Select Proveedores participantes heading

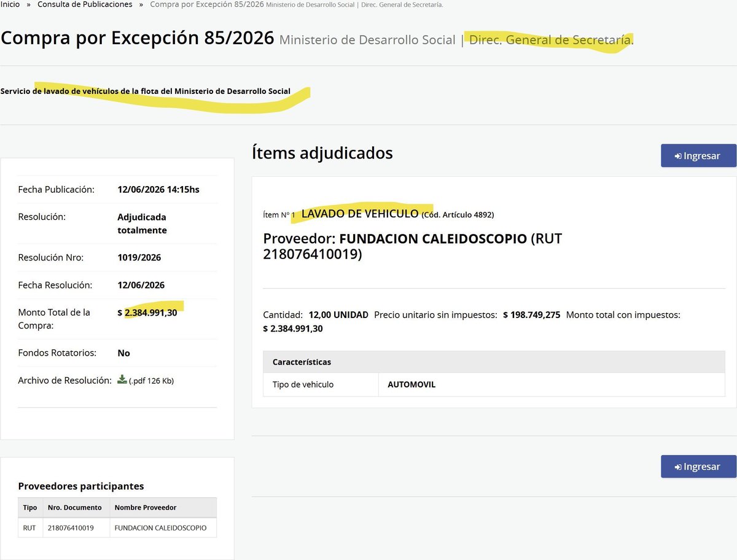tap(81, 486)
